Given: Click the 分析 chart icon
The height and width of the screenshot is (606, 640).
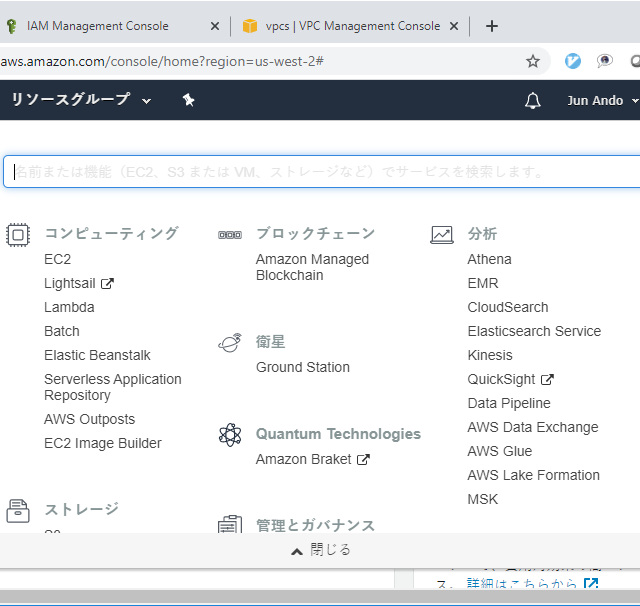Looking at the screenshot, I should point(442,234).
